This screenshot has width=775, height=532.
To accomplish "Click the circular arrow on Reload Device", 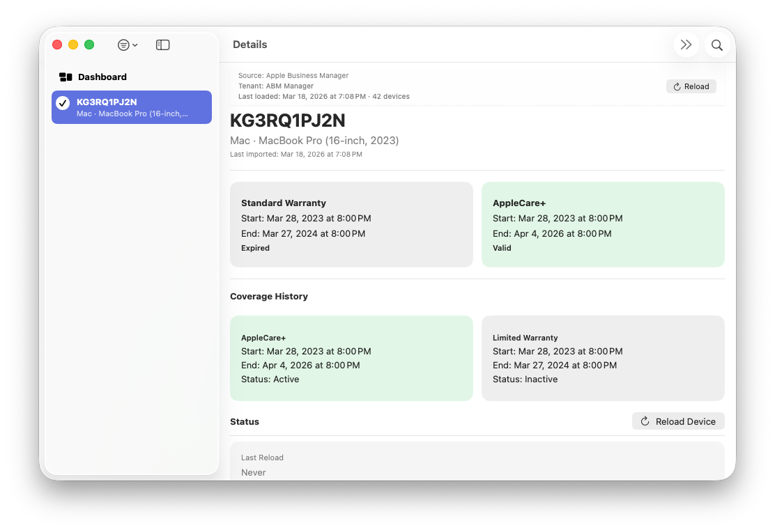I will click(x=645, y=421).
